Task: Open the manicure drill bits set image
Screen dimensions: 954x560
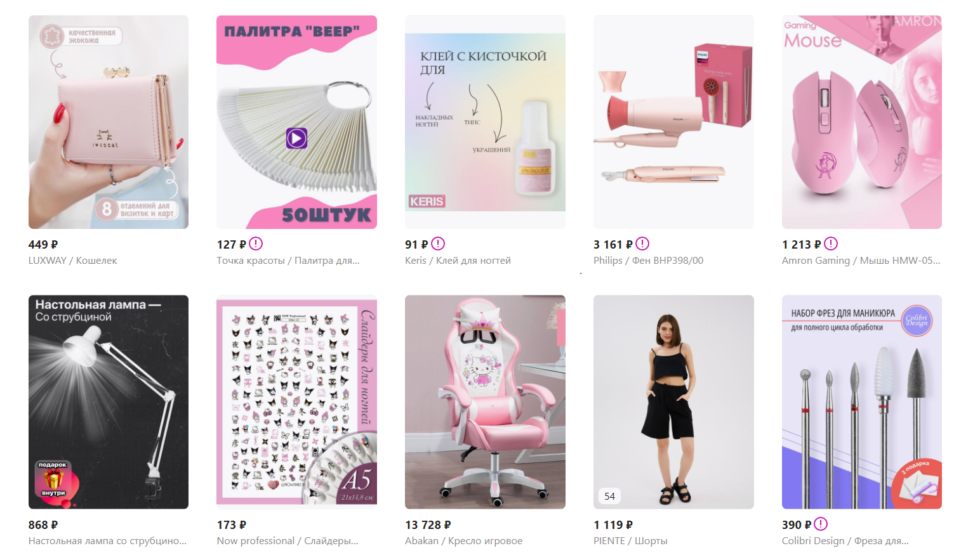Action: [x=862, y=402]
